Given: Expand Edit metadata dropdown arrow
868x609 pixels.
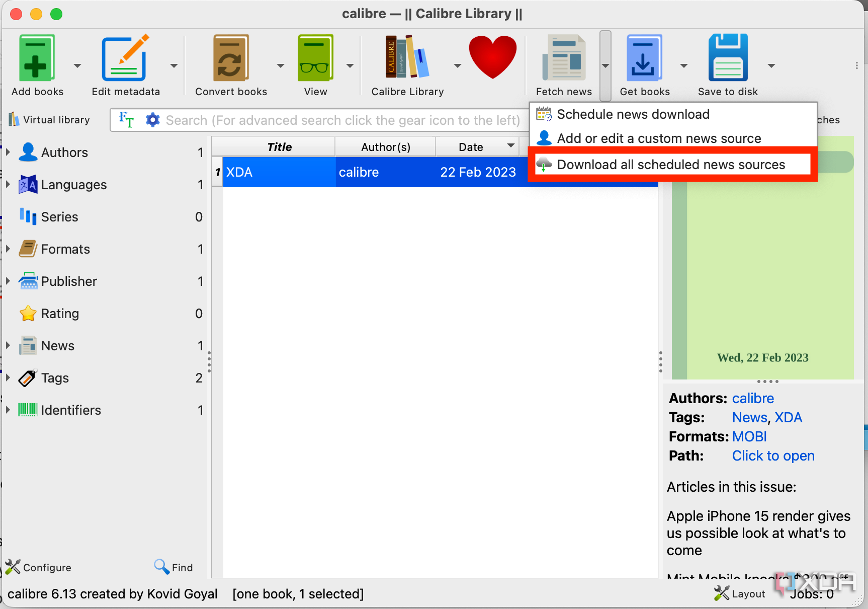Looking at the screenshot, I should point(174,65).
